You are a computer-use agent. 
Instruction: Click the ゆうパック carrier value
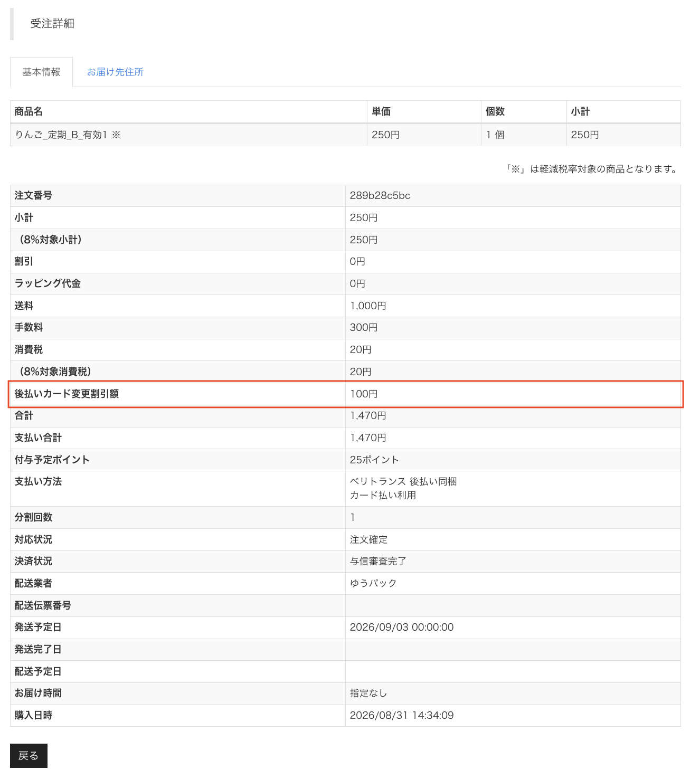pos(373,583)
